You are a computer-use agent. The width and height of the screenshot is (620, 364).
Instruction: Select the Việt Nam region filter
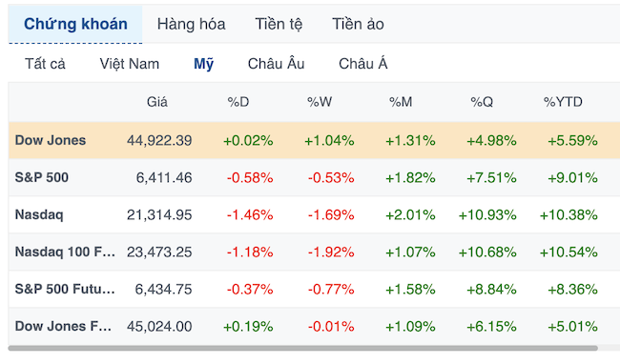[130, 64]
